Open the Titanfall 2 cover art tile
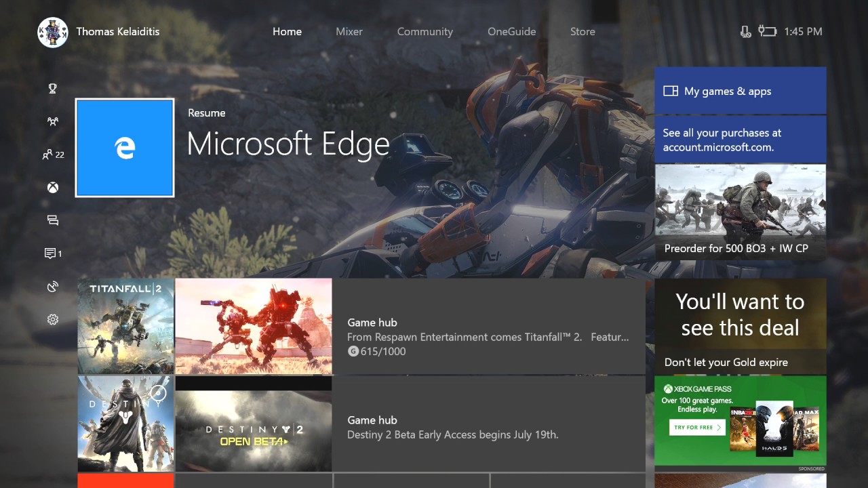 click(125, 326)
